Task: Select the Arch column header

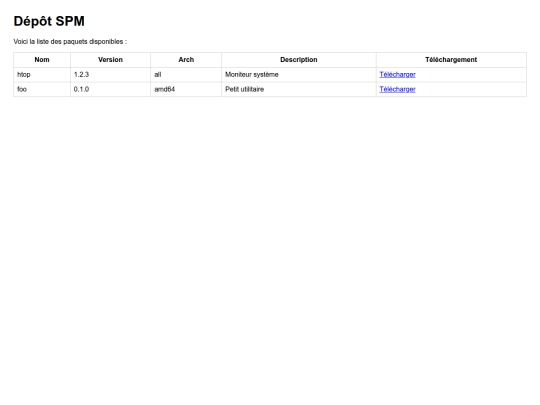Action: pos(186,60)
